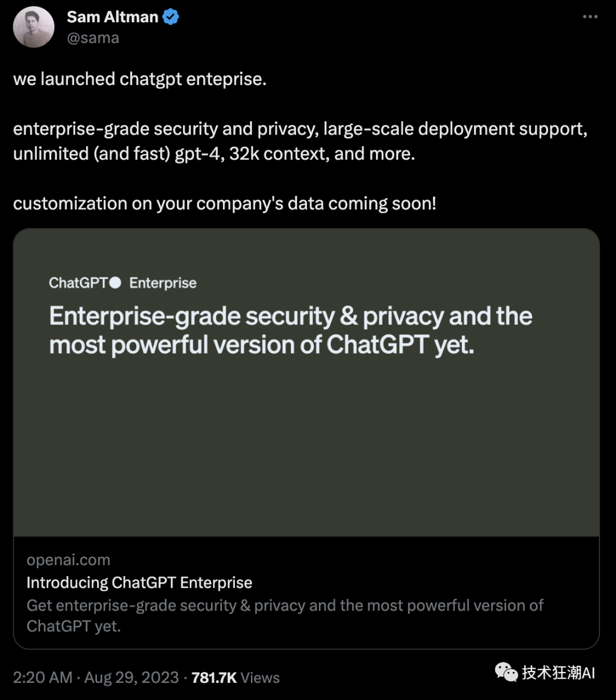Click the blue verified checkmark badge

(171, 17)
